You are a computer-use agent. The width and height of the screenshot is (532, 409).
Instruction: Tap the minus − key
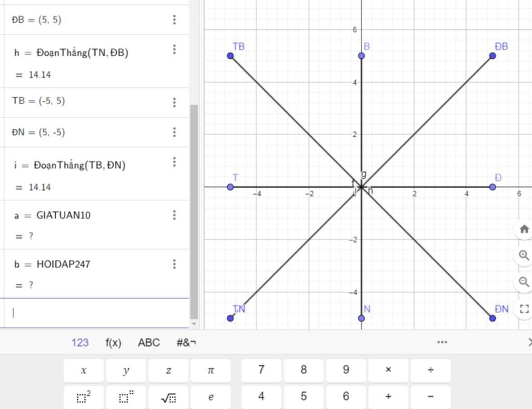(x=431, y=397)
